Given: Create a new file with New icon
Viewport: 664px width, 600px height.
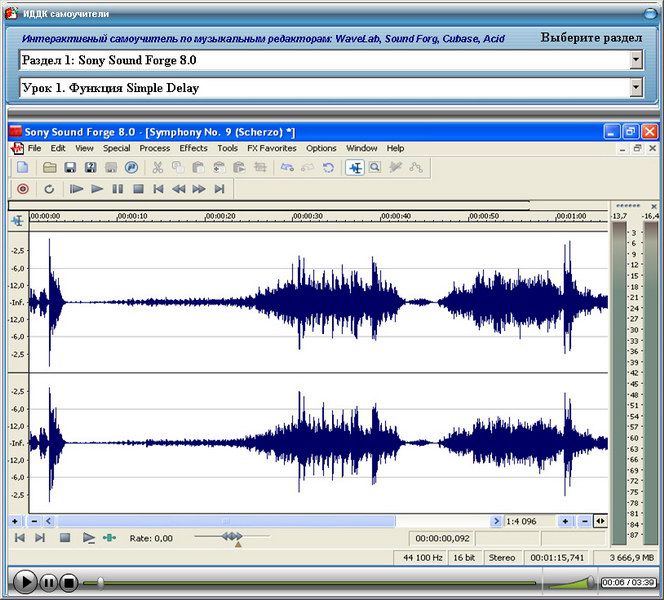Looking at the screenshot, I should [22, 167].
